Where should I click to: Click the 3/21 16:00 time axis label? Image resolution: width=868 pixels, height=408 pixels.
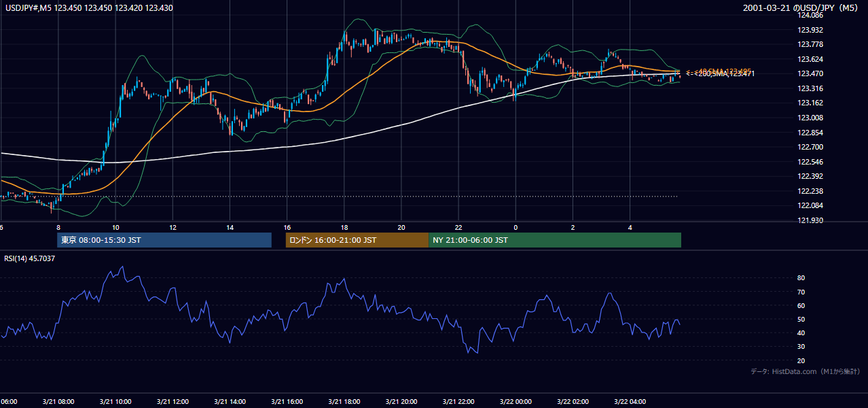click(287, 402)
